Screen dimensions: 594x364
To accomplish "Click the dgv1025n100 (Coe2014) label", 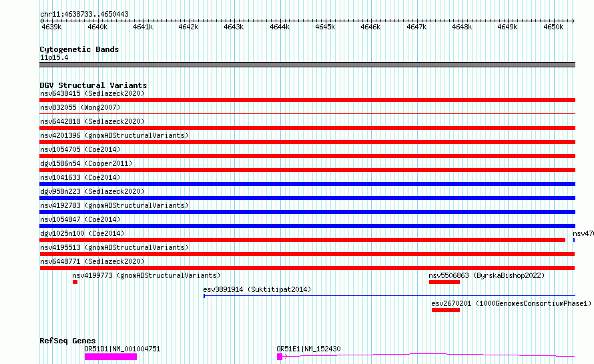I will tap(82, 233).
